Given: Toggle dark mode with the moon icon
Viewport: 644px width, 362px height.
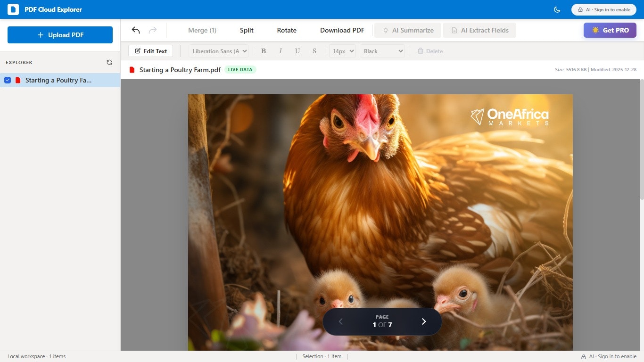Looking at the screenshot, I should (x=557, y=9).
